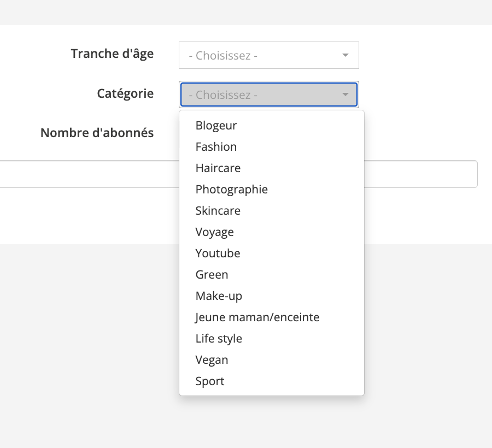This screenshot has height=448, width=492.
Task: Select Life style from the list
Action: 219,339
